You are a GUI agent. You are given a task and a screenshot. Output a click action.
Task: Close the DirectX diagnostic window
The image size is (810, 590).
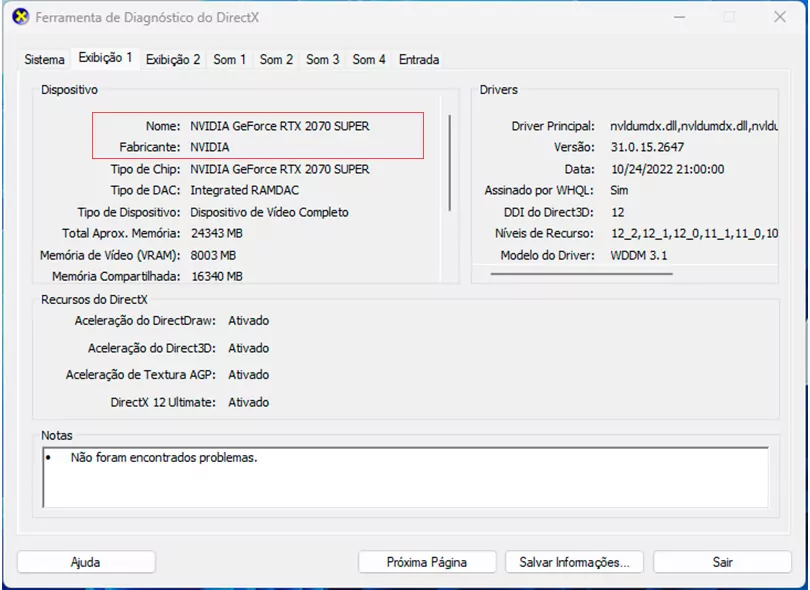point(780,18)
